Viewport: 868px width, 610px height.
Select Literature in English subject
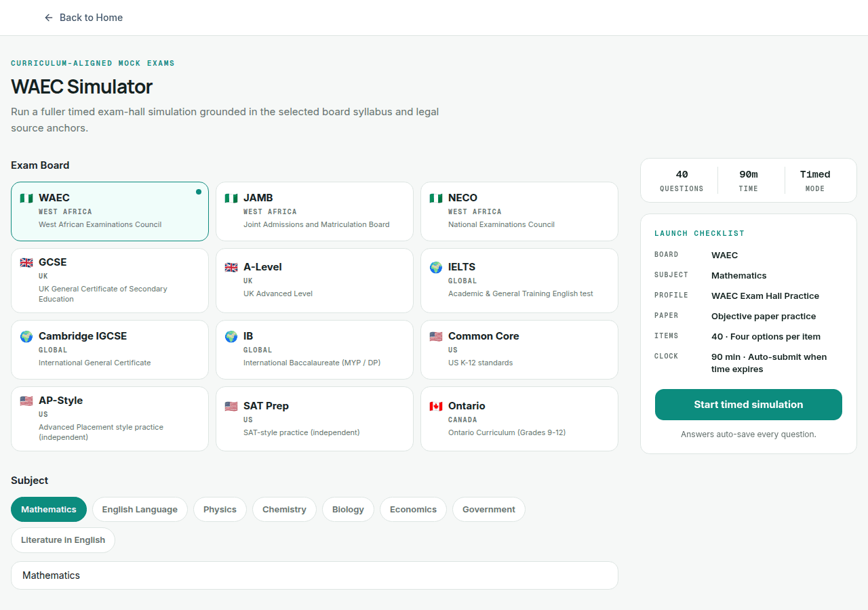[x=63, y=540]
